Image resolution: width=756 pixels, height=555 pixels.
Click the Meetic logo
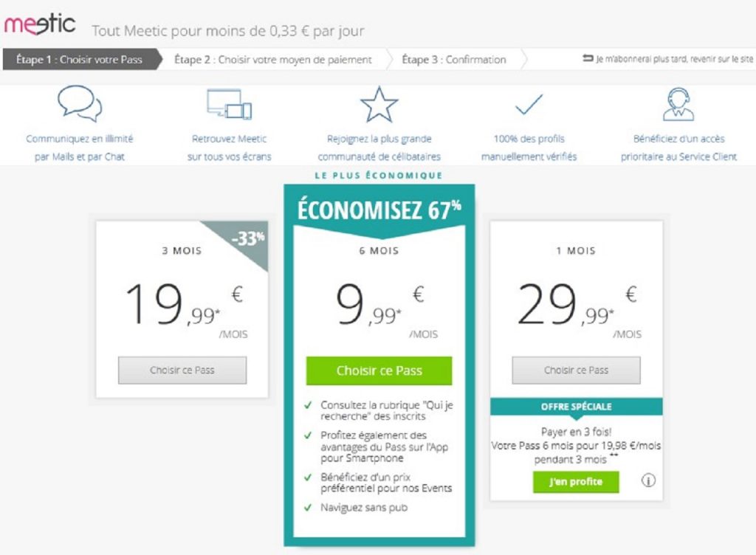(x=40, y=24)
